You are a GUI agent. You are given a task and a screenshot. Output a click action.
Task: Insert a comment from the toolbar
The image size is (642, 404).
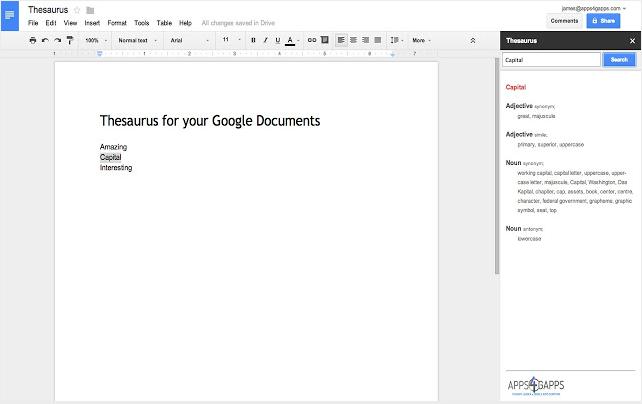click(325, 40)
